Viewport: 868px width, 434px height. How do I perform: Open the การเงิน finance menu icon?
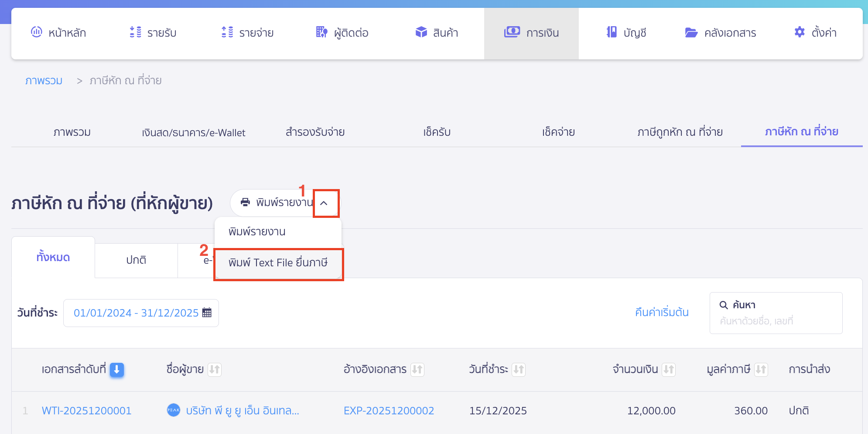(x=513, y=32)
